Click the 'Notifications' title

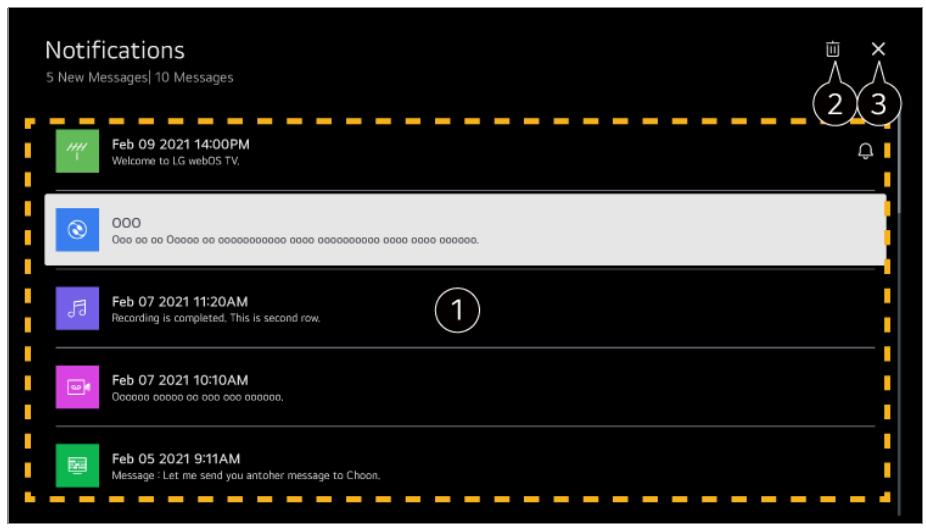[x=115, y=50]
